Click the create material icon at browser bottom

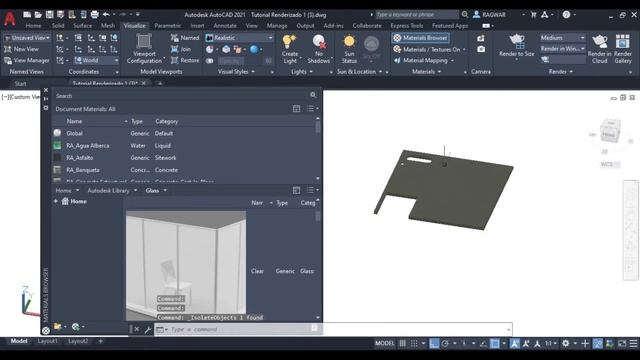coord(76,327)
